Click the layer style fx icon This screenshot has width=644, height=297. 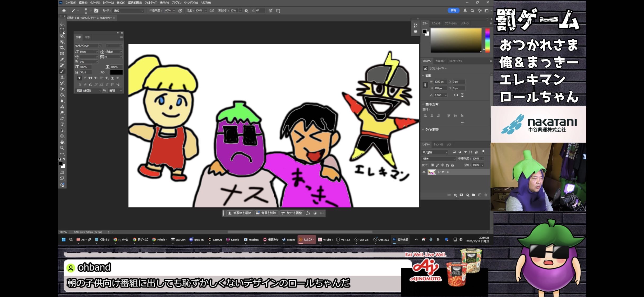coord(455,195)
